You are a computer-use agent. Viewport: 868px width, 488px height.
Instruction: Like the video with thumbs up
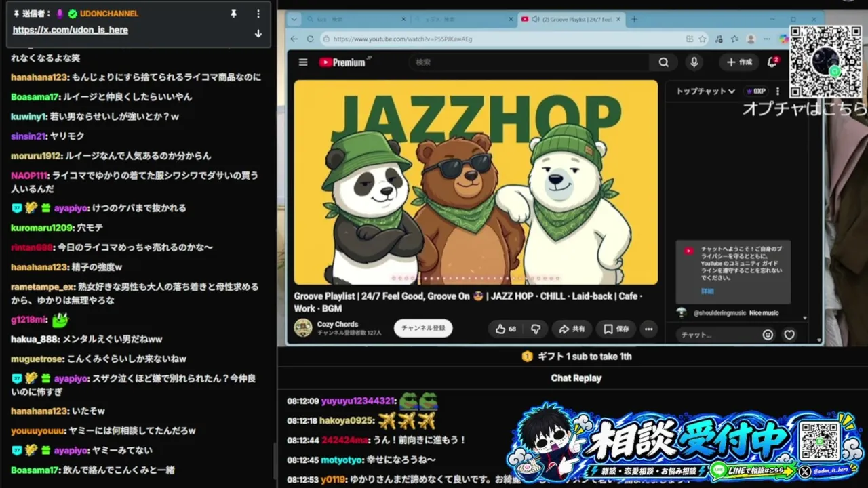[506, 329]
